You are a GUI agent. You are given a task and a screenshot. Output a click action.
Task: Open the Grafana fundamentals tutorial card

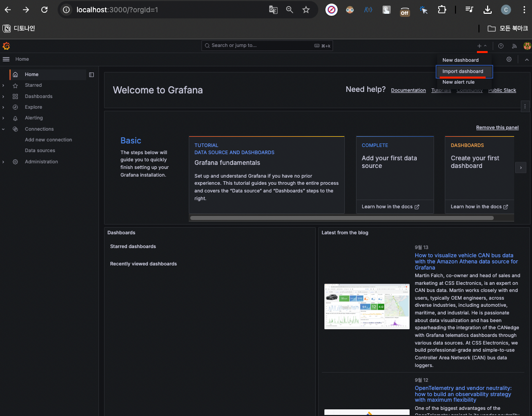tap(267, 175)
